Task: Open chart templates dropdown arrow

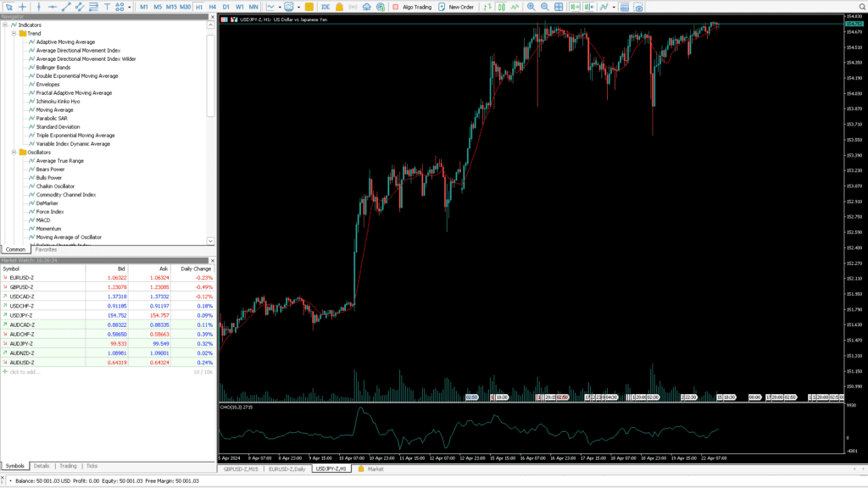Action: (x=298, y=7)
